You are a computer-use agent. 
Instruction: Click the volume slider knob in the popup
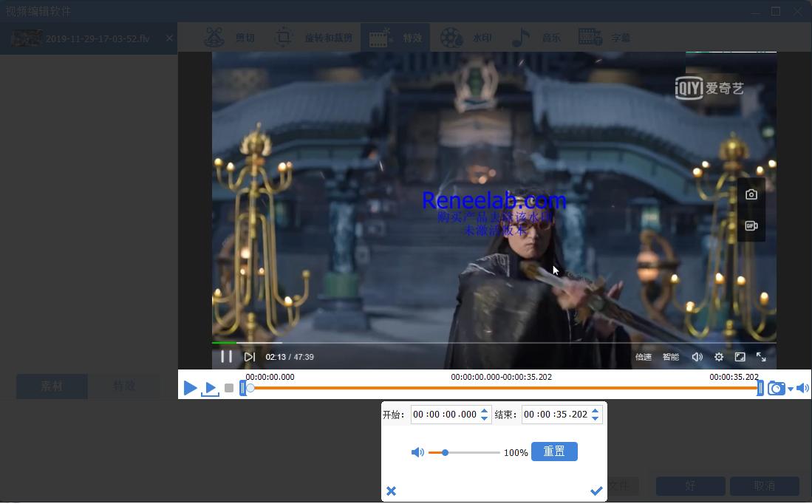point(445,453)
